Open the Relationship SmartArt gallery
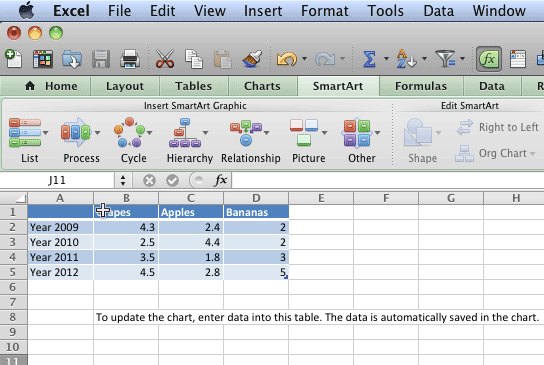The image size is (544, 365). coord(250,141)
